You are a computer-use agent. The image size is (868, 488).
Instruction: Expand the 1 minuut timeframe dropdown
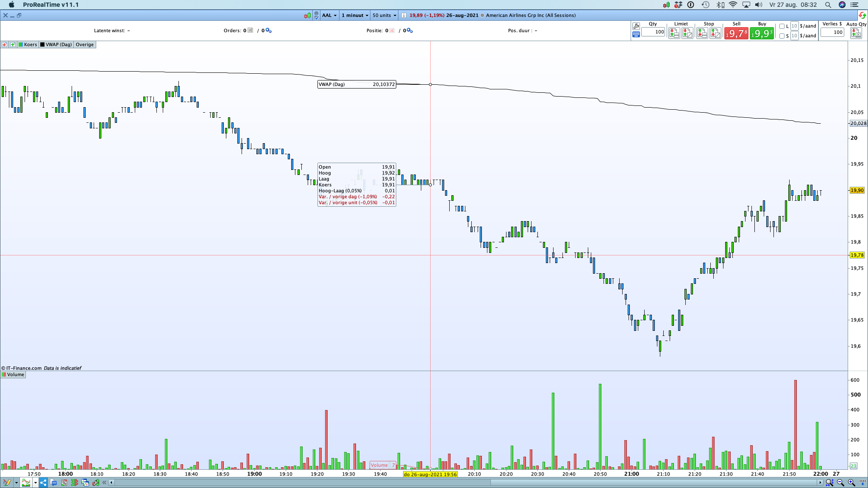[355, 15]
